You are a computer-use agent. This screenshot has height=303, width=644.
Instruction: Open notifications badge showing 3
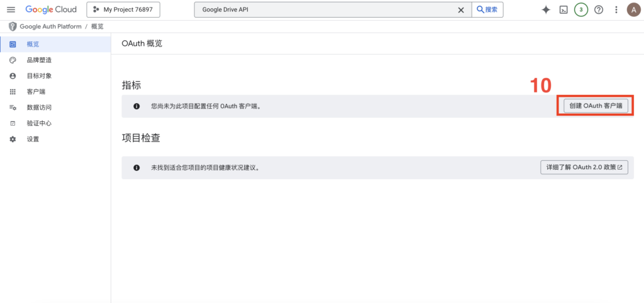pos(581,9)
